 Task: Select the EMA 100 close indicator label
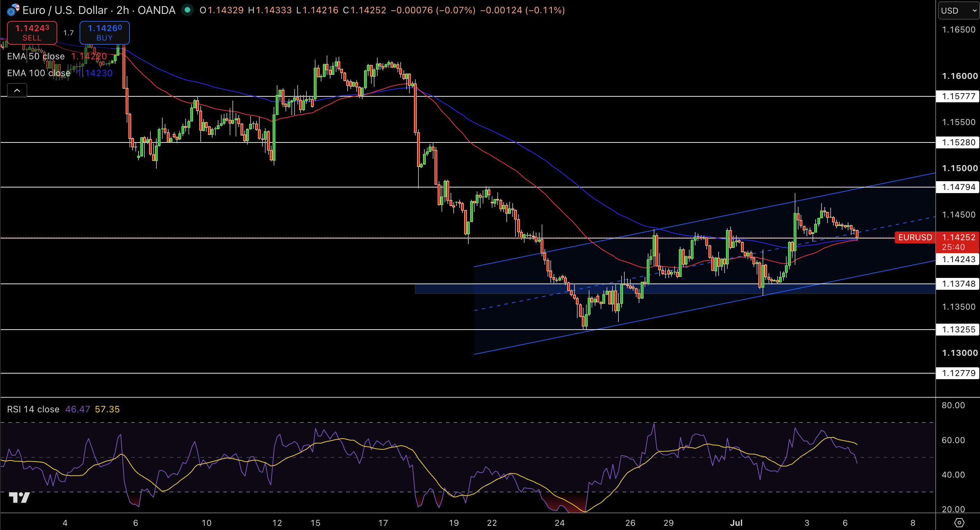39,73
